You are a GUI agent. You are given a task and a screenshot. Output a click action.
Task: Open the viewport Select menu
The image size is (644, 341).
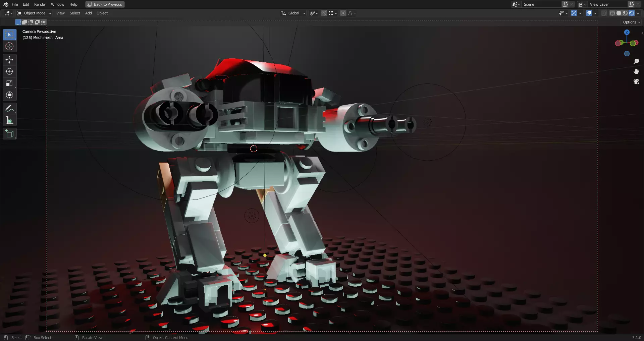click(75, 13)
